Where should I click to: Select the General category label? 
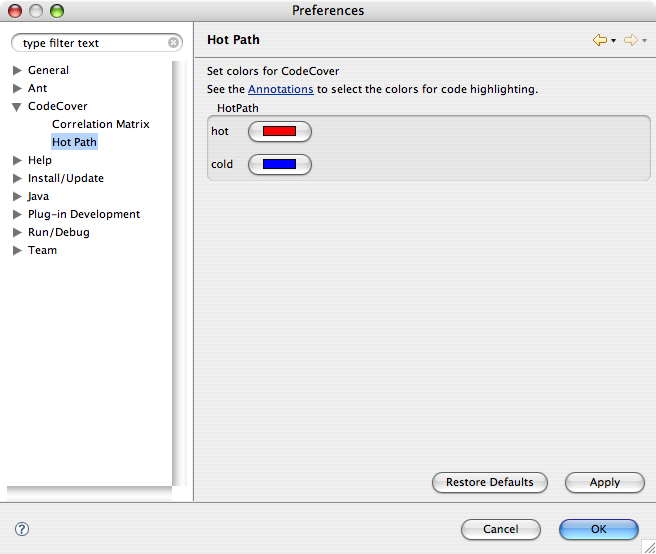tap(48, 70)
